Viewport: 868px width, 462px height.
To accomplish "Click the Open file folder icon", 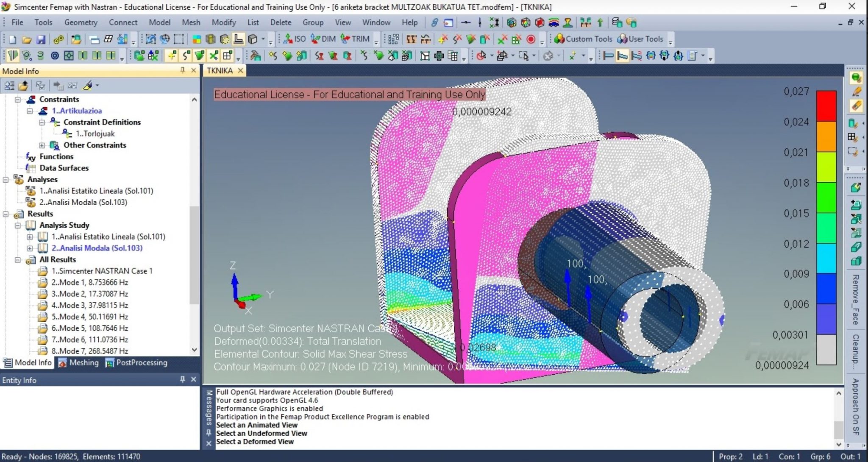I will point(27,39).
